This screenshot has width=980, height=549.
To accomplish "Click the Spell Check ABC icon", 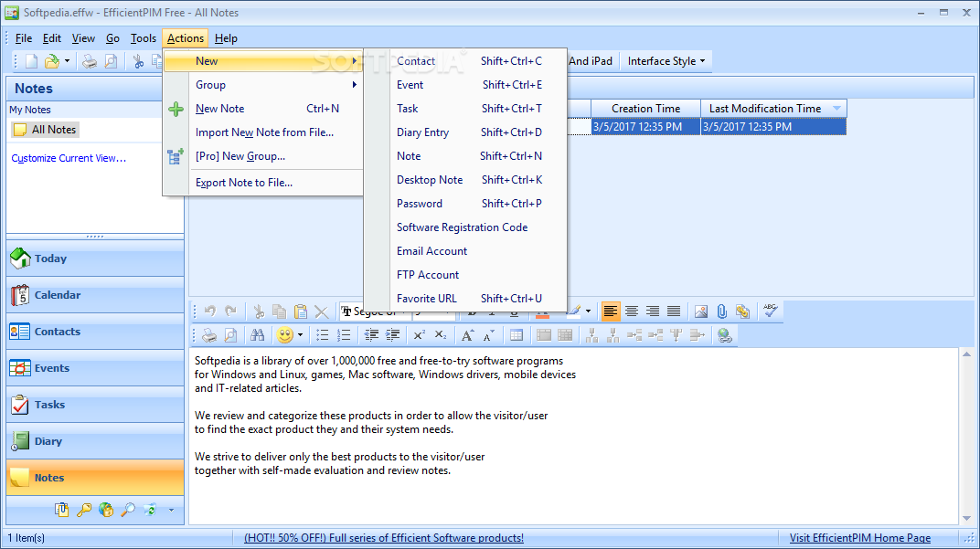I will 770,311.
